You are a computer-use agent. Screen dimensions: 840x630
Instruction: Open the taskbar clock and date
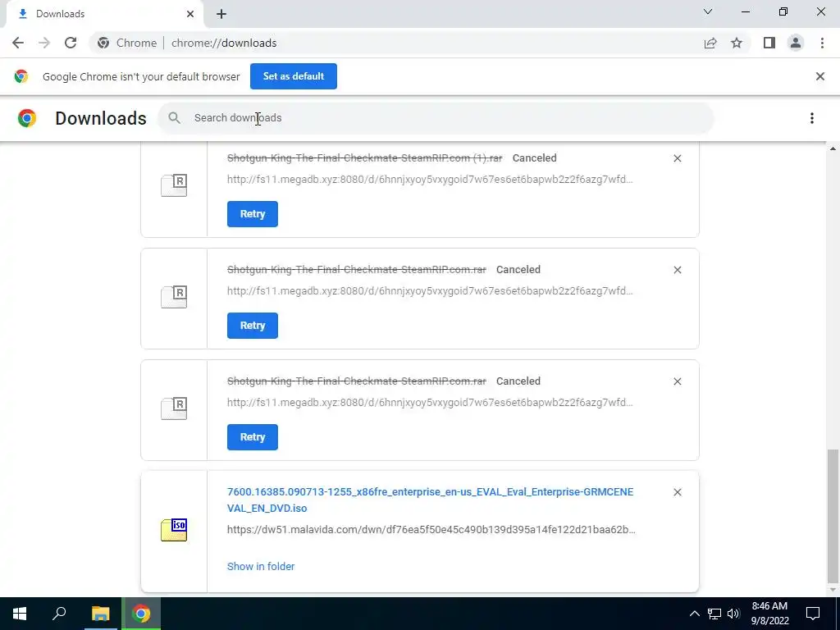tap(769, 614)
